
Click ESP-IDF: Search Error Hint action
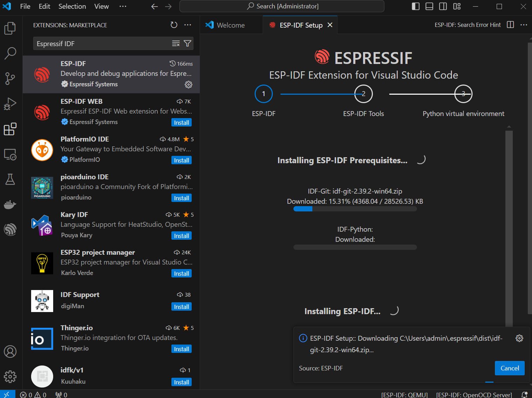468,25
